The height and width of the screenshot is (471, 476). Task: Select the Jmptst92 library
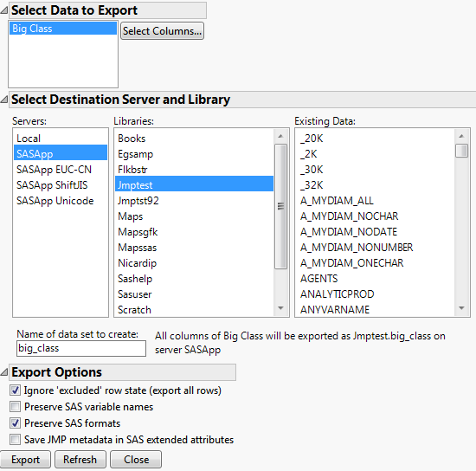[x=194, y=201]
